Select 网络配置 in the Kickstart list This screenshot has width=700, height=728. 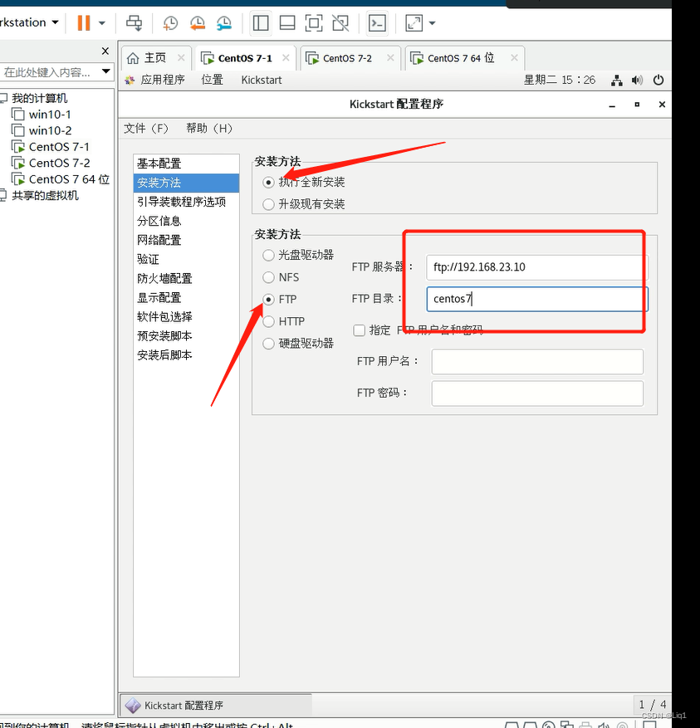pyautogui.click(x=158, y=240)
